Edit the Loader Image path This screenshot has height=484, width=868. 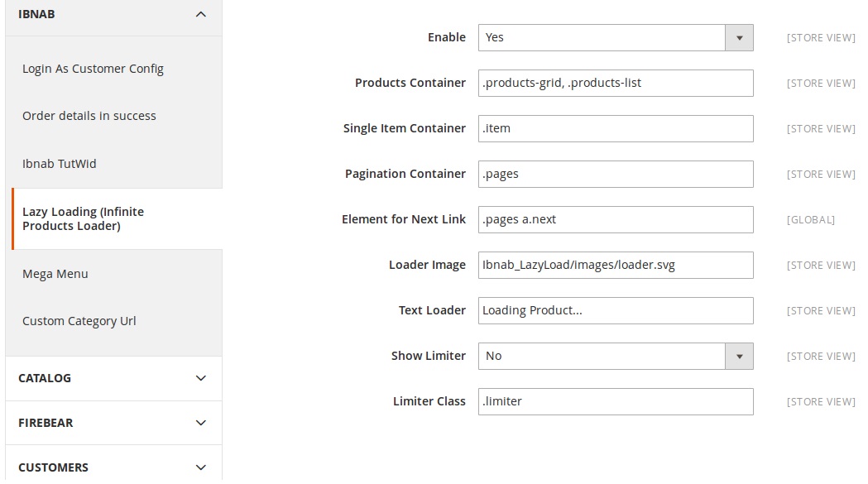coord(615,265)
